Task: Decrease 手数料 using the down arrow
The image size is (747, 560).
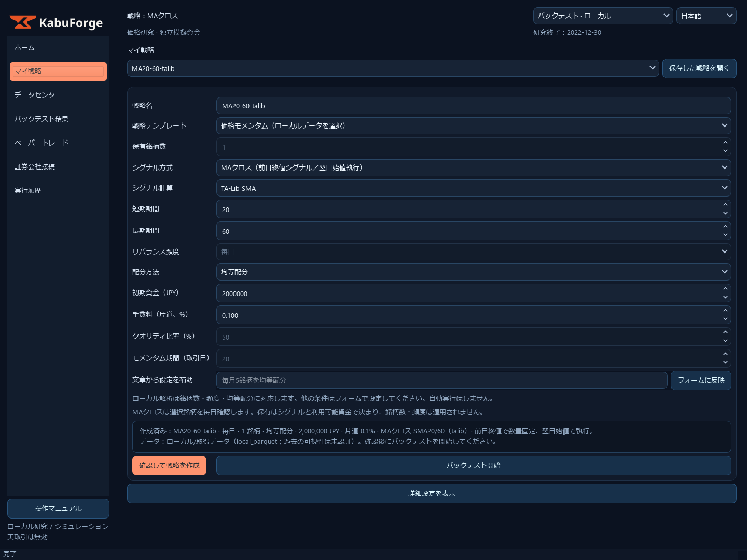Action: [x=725, y=319]
